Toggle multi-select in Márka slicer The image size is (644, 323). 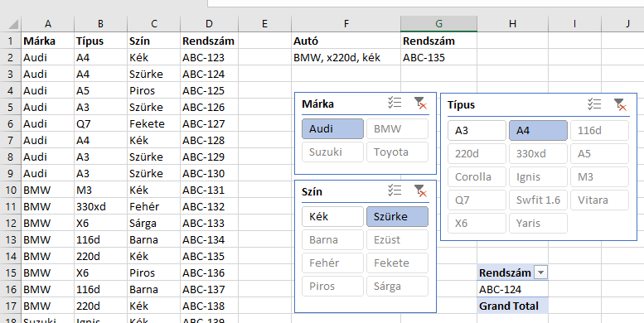point(395,103)
